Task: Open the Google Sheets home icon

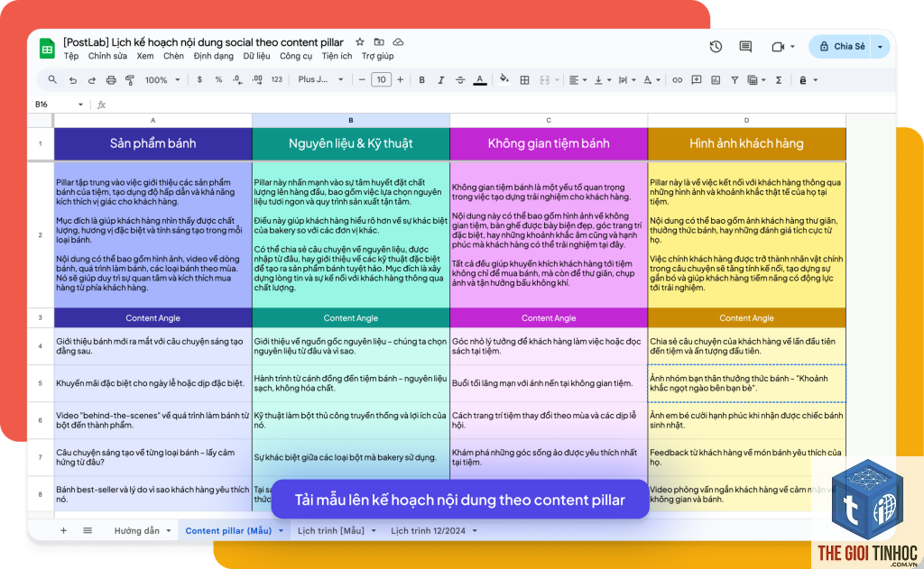Action: coord(47,49)
